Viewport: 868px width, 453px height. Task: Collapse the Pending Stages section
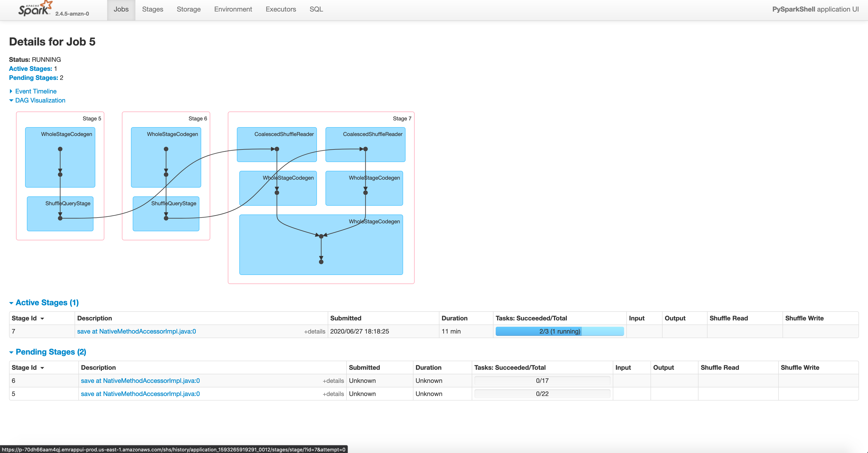click(x=51, y=352)
